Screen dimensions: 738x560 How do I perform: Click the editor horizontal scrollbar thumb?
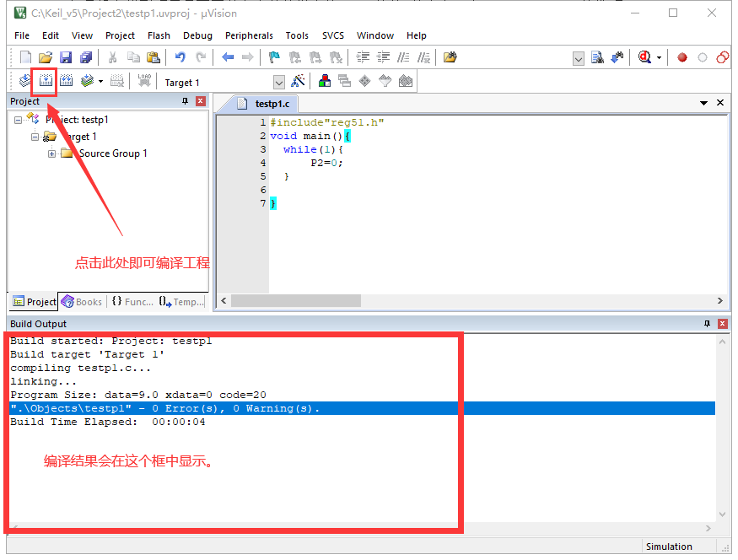(x=296, y=301)
